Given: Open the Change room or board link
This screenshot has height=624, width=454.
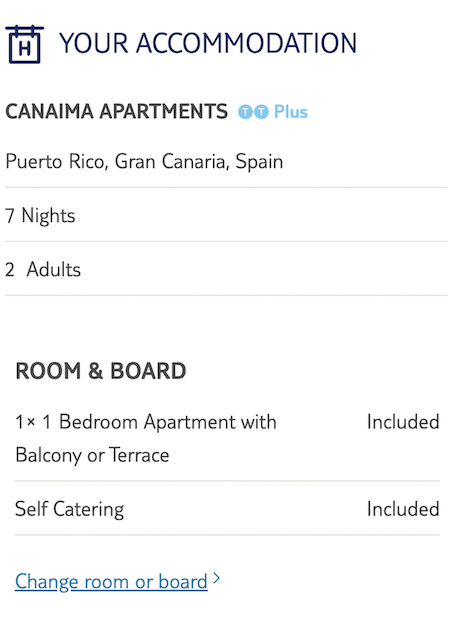Looking at the screenshot, I should 111,581.
